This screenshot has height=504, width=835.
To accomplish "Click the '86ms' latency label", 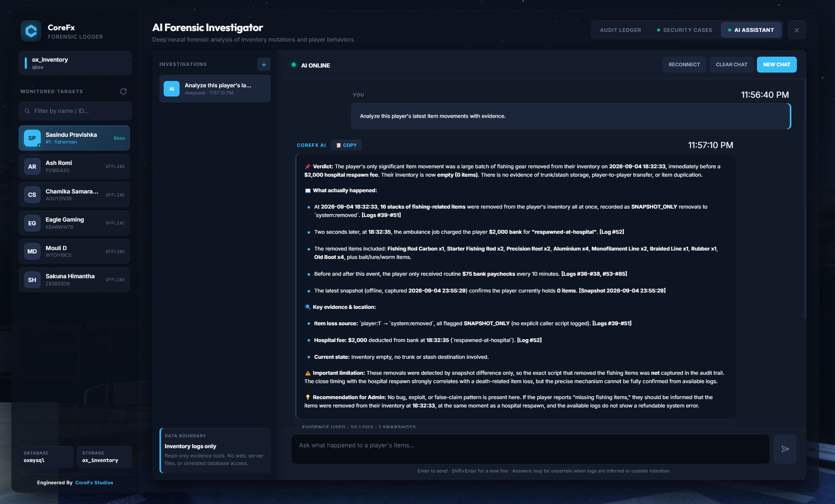I will coord(119,138).
